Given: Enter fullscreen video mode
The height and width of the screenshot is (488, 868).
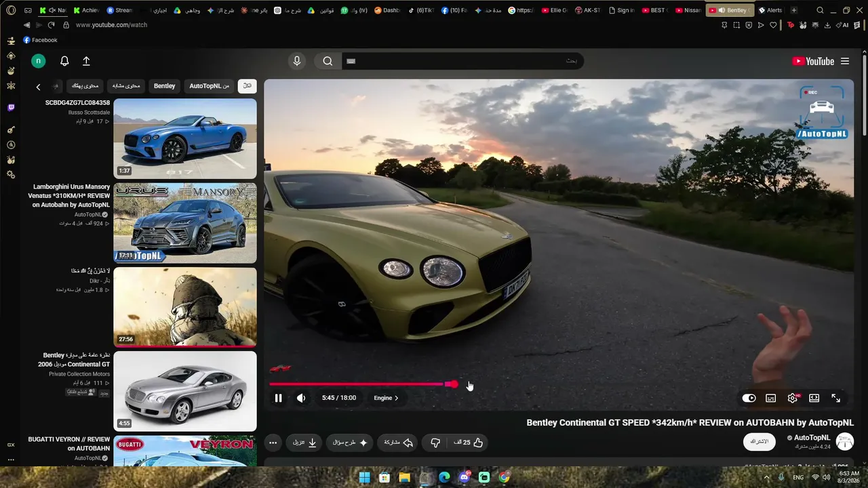Looking at the screenshot, I should 835,399.
